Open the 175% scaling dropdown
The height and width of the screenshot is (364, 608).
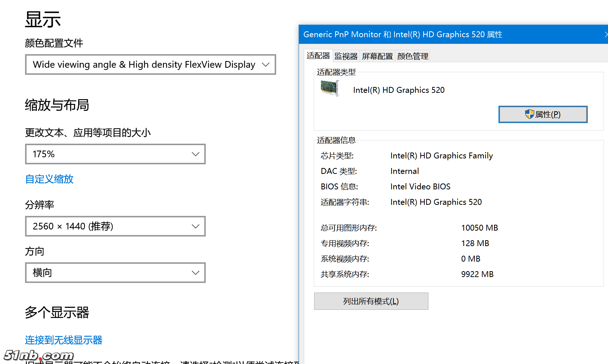(115, 154)
